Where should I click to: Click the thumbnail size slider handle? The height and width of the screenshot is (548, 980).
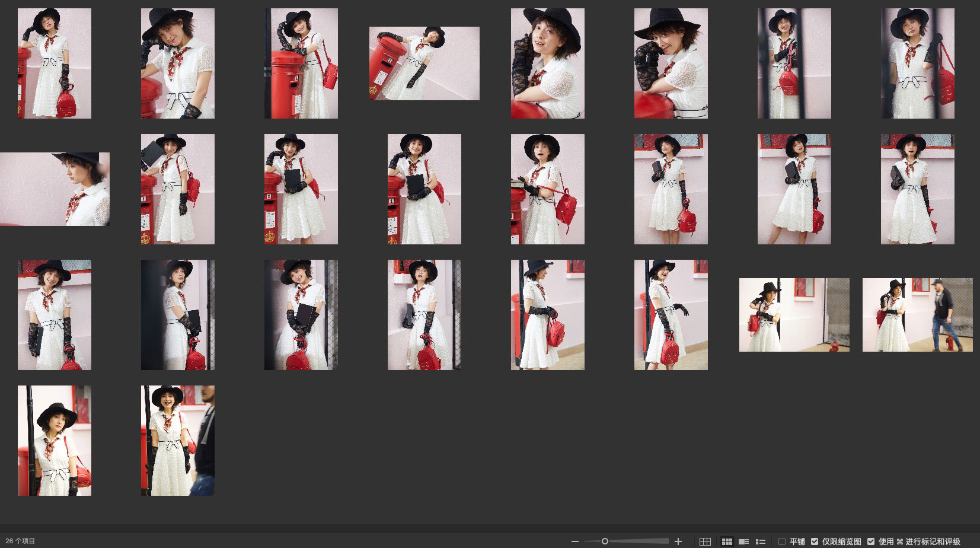pos(605,541)
